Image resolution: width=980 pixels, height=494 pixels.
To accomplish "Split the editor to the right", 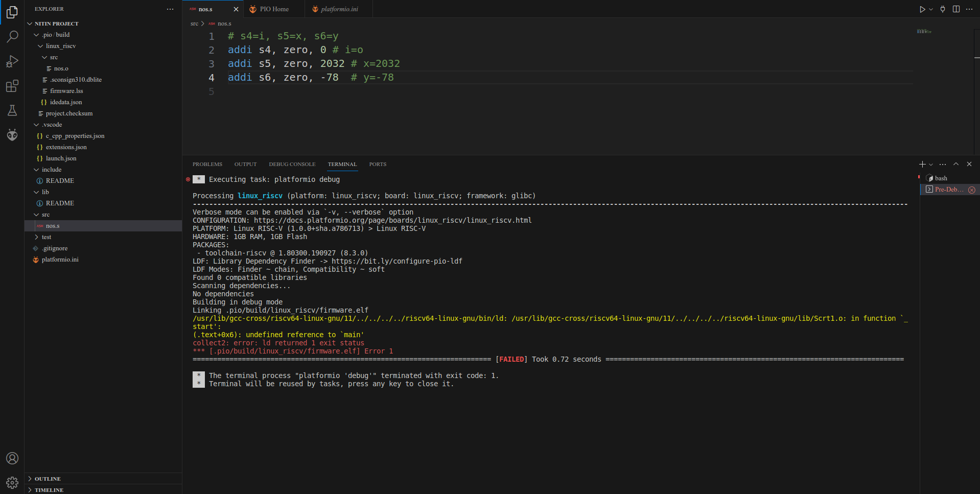I will 956,9.
